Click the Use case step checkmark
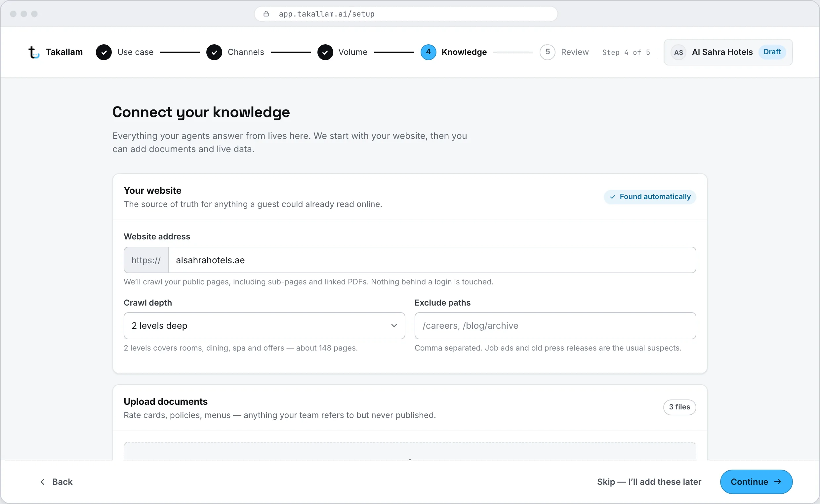The height and width of the screenshot is (504, 820). pos(103,52)
